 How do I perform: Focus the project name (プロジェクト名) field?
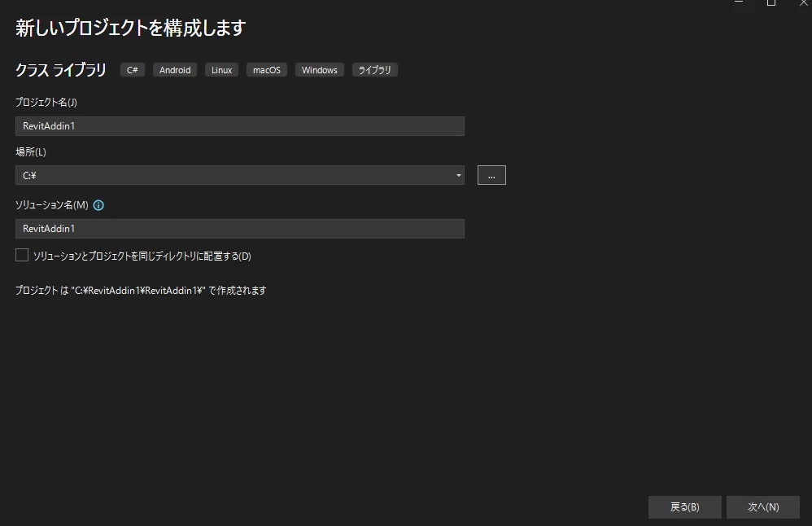240,126
